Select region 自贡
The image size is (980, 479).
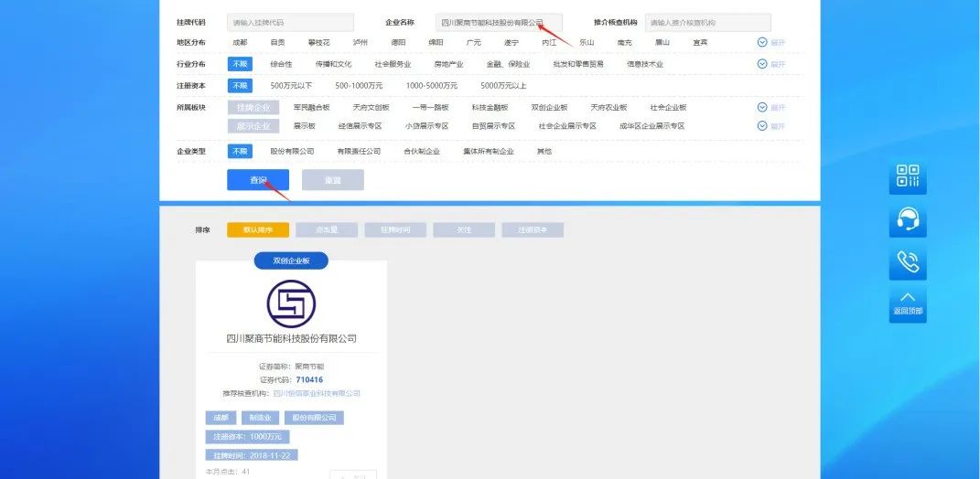[277, 42]
